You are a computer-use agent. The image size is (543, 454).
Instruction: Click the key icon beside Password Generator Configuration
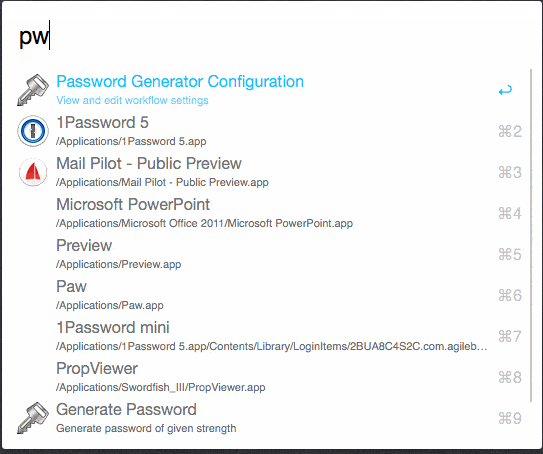[x=33, y=90]
